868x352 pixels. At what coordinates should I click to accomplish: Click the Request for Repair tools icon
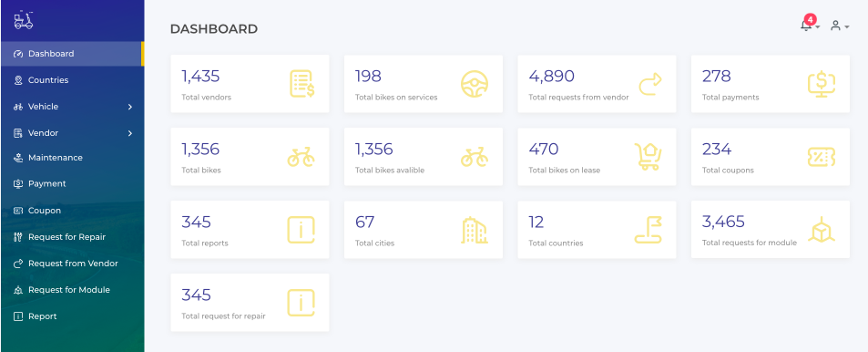click(18, 237)
